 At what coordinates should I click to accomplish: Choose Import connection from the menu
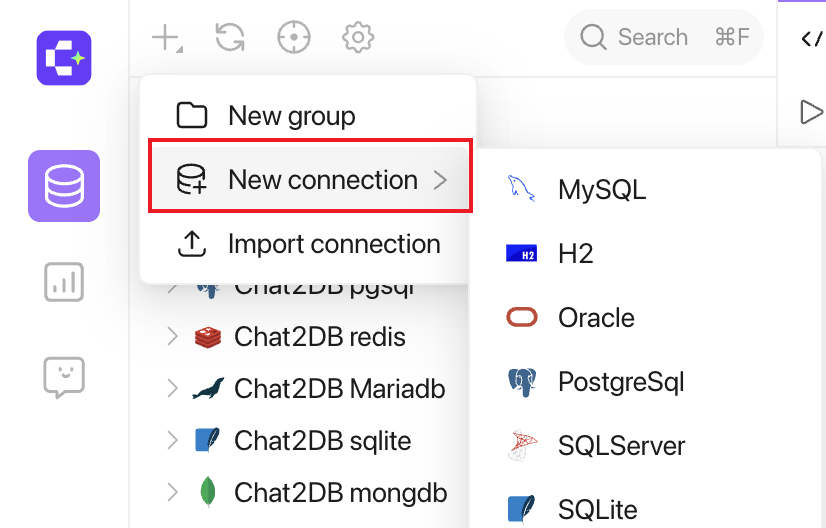(308, 244)
